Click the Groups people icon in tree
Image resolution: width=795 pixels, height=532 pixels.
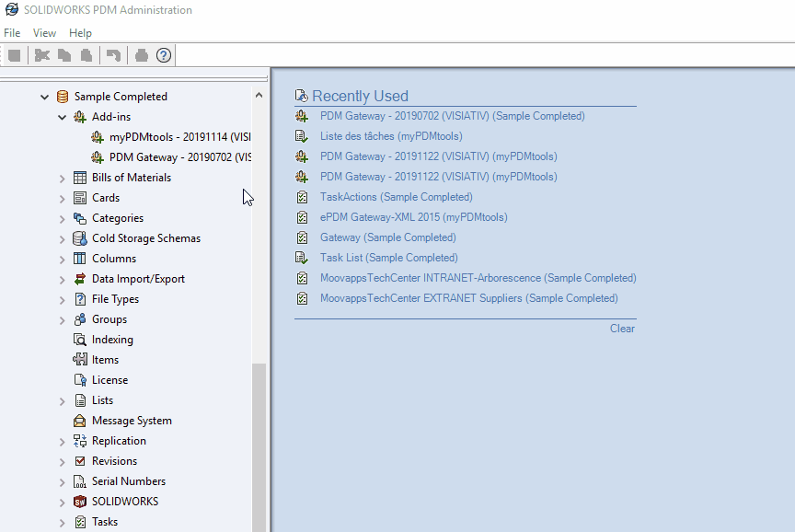(x=80, y=319)
